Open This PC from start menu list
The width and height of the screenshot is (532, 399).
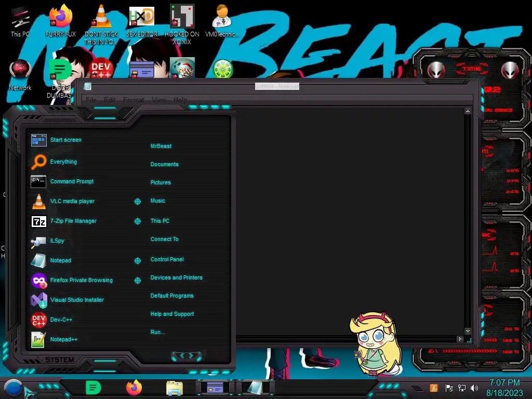tap(160, 221)
